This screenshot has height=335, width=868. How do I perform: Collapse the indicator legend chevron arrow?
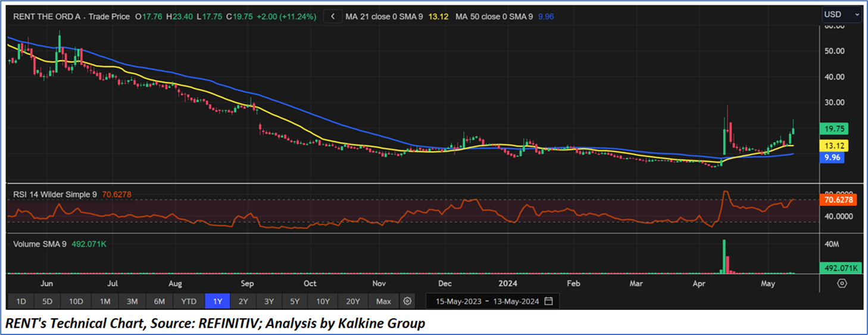coord(333,17)
